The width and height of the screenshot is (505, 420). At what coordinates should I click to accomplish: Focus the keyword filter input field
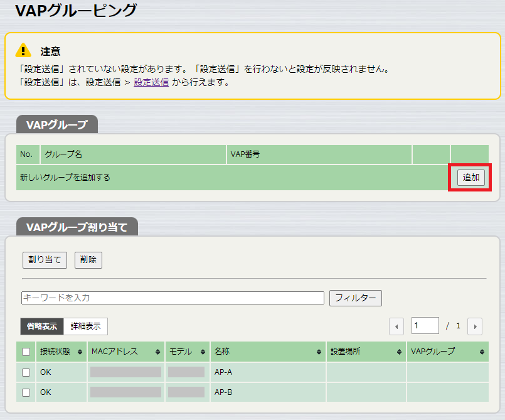click(173, 298)
